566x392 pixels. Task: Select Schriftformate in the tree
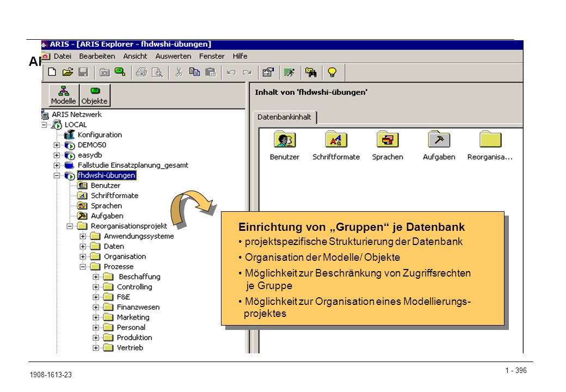114,195
